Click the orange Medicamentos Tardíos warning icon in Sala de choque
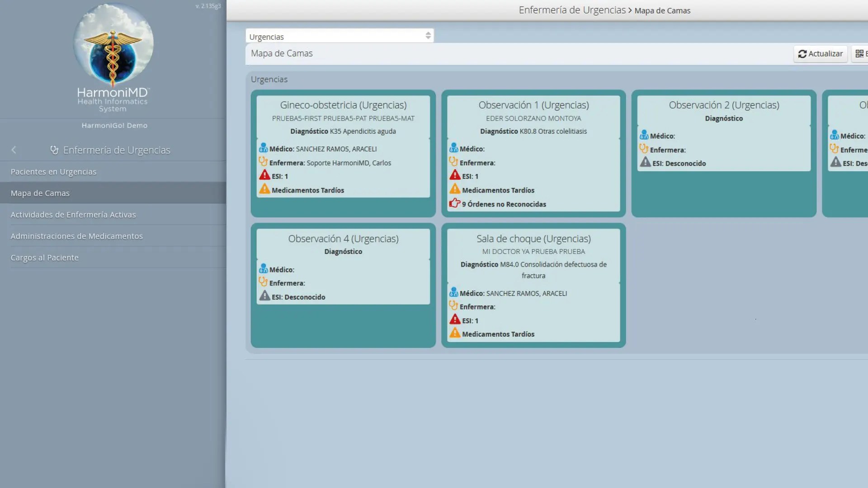This screenshot has width=868, height=488. (x=454, y=333)
